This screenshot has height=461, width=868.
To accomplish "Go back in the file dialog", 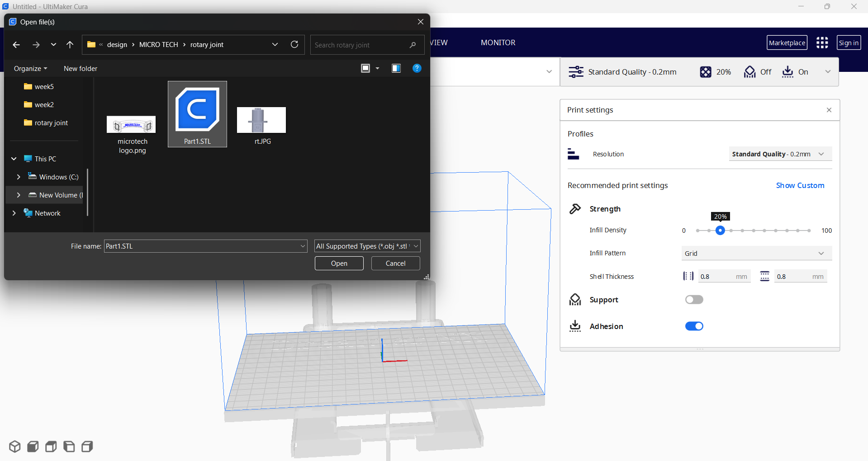I will 16,45.
